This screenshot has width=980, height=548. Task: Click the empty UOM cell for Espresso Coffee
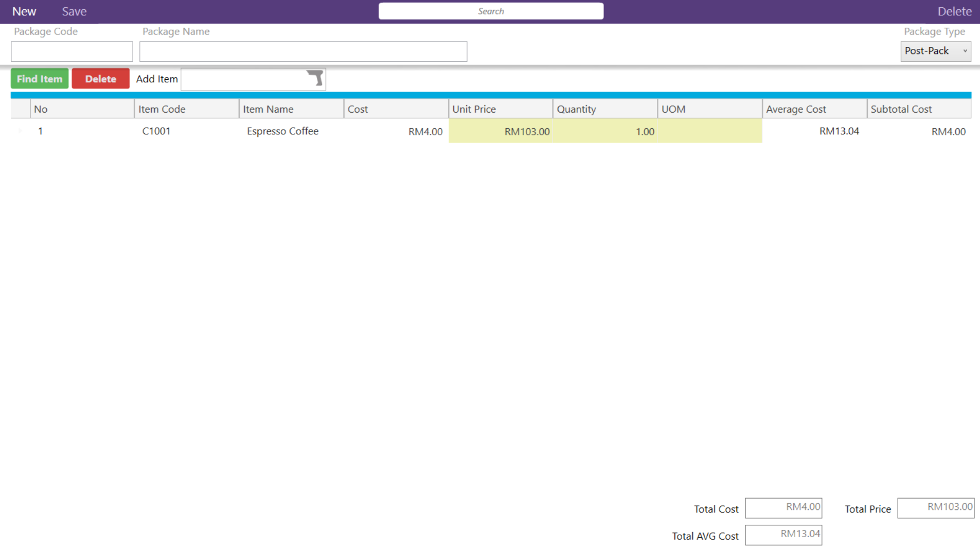[710, 131]
